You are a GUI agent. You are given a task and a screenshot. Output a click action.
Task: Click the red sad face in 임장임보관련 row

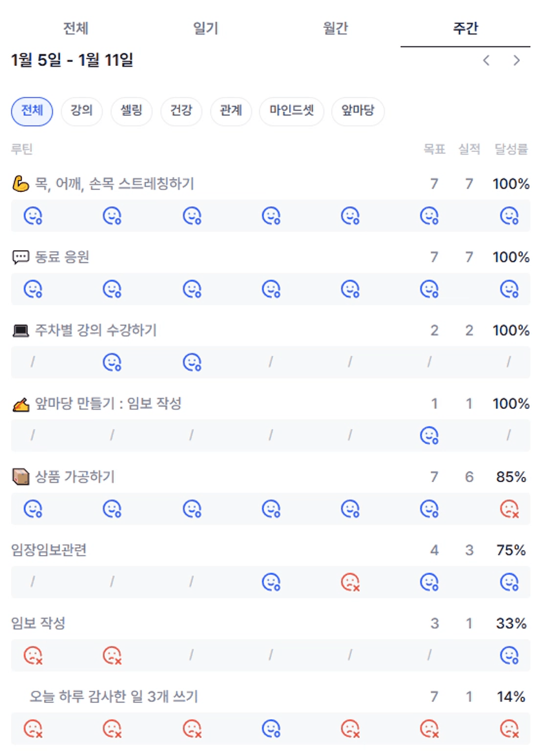point(350,582)
